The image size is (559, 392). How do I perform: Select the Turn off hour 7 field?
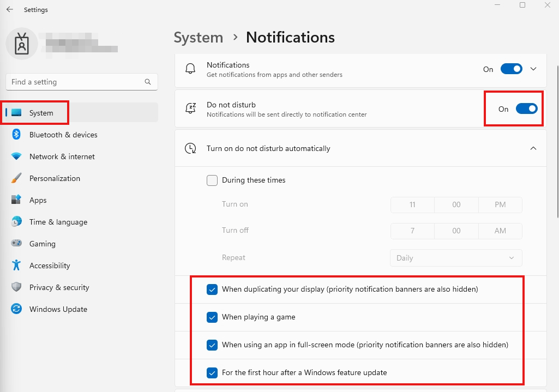tap(412, 231)
